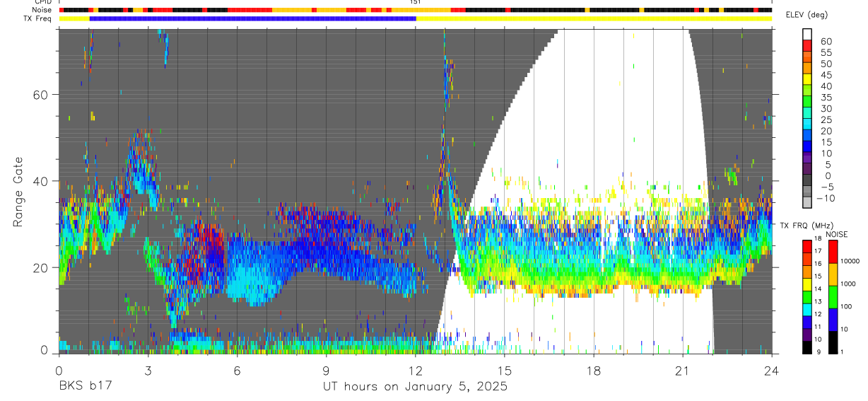This screenshot has height=401, width=868.
Task: Click the '50' label on ELEV color bar
Action: coord(825,64)
